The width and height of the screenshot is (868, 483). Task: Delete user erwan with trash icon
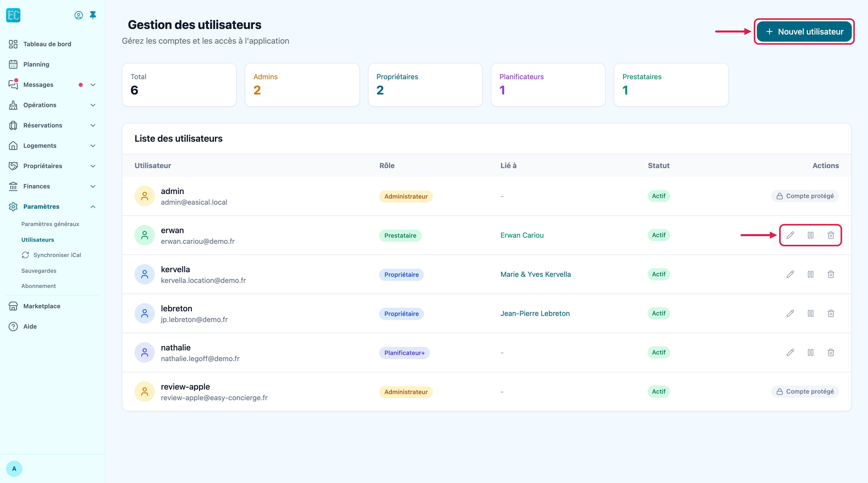(x=831, y=235)
